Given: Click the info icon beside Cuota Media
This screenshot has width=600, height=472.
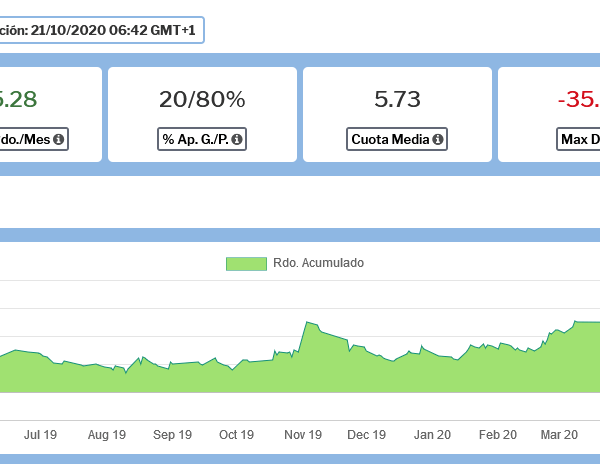Looking at the screenshot, I should coord(438,139).
